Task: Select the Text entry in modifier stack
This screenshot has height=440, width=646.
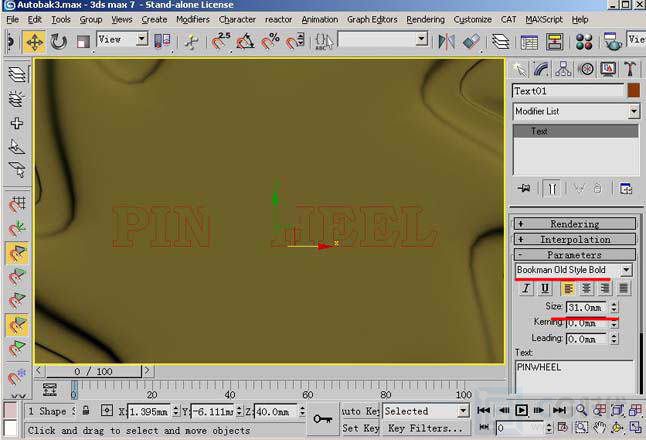Action: pyautogui.click(x=576, y=131)
